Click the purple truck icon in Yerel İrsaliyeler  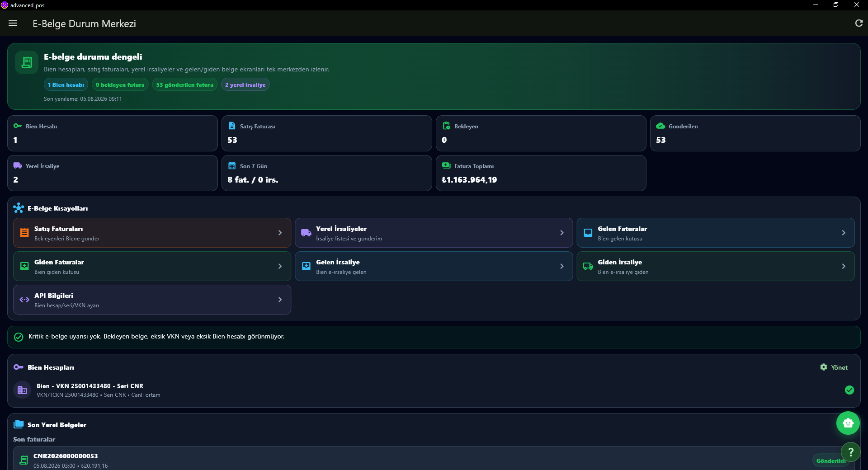coord(306,233)
